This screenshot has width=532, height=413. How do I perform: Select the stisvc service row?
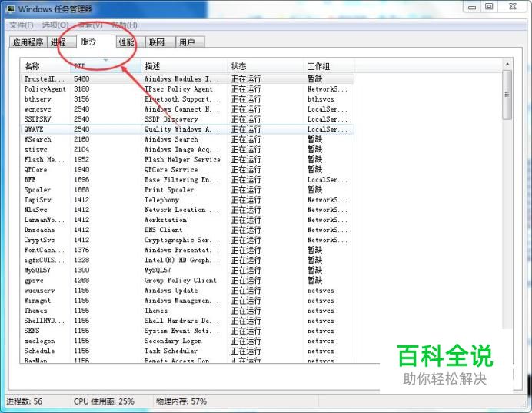[x=187, y=149]
